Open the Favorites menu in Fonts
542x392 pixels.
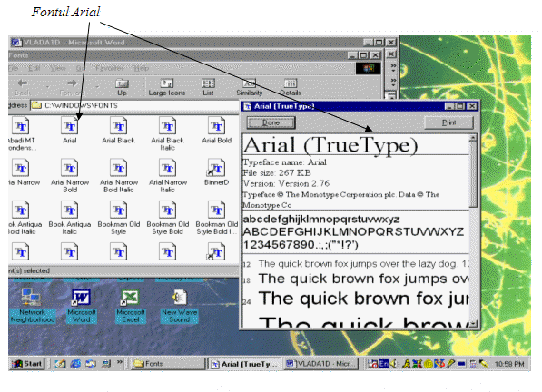pyautogui.click(x=109, y=68)
